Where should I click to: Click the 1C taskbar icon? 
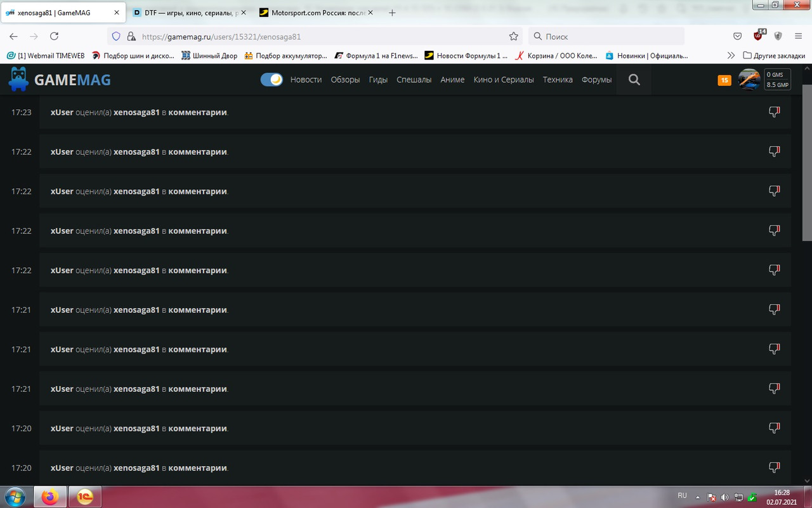pyautogui.click(x=84, y=497)
